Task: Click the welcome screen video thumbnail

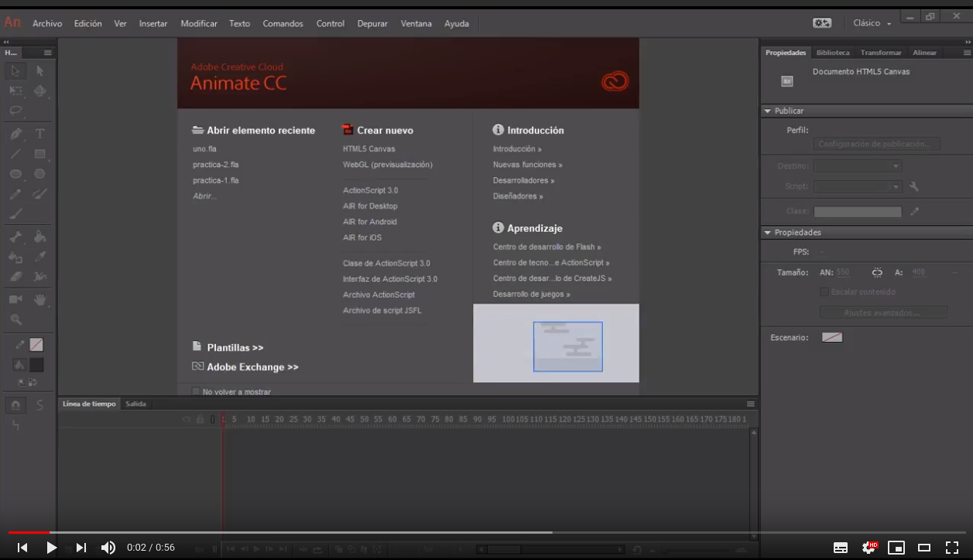Action: (557, 343)
